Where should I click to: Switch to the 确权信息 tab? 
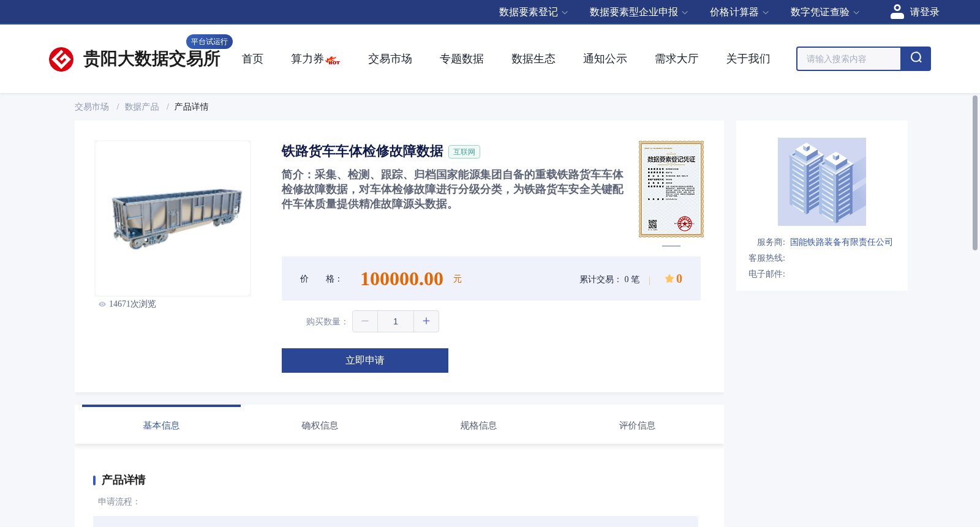[x=320, y=425]
